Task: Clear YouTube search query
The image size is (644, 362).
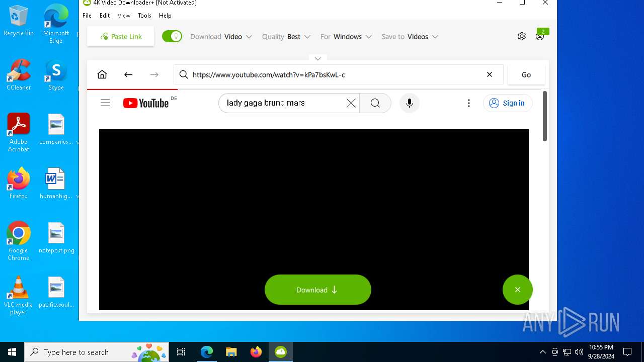Action: 351,103
